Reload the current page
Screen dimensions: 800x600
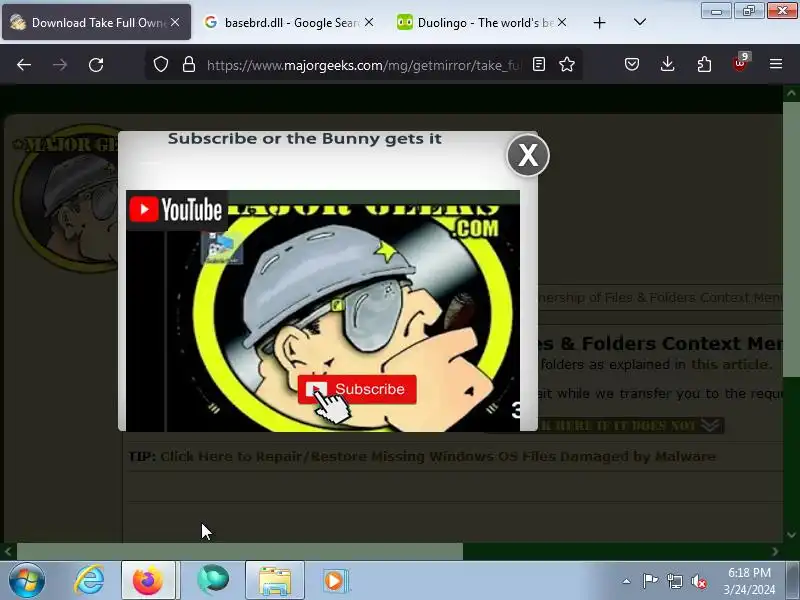click(96, 65)
